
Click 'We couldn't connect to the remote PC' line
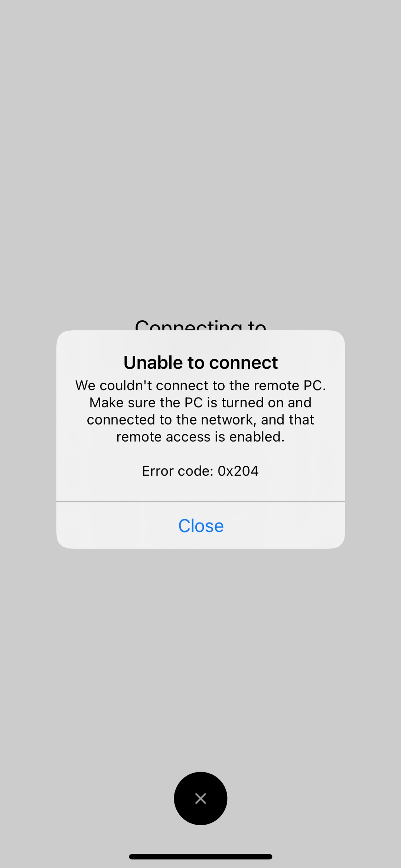[x=200, y=385]
